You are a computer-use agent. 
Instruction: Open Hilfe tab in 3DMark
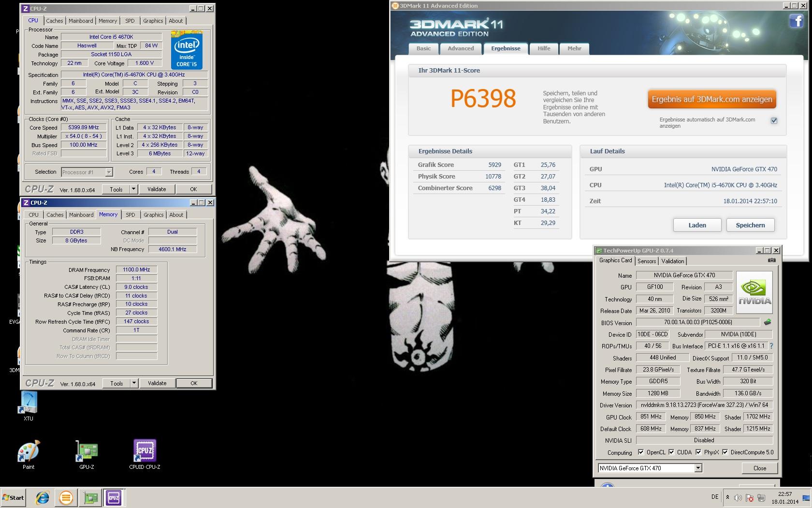544,48
